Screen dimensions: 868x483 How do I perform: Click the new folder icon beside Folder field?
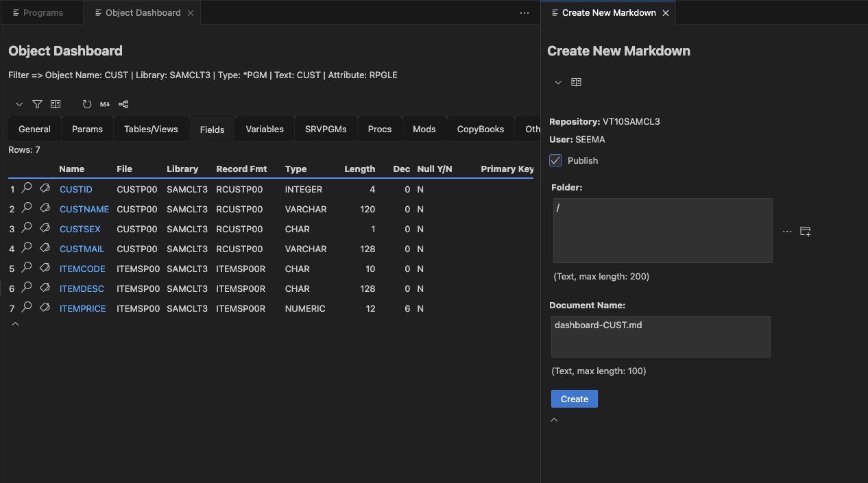tap(806, 232)
